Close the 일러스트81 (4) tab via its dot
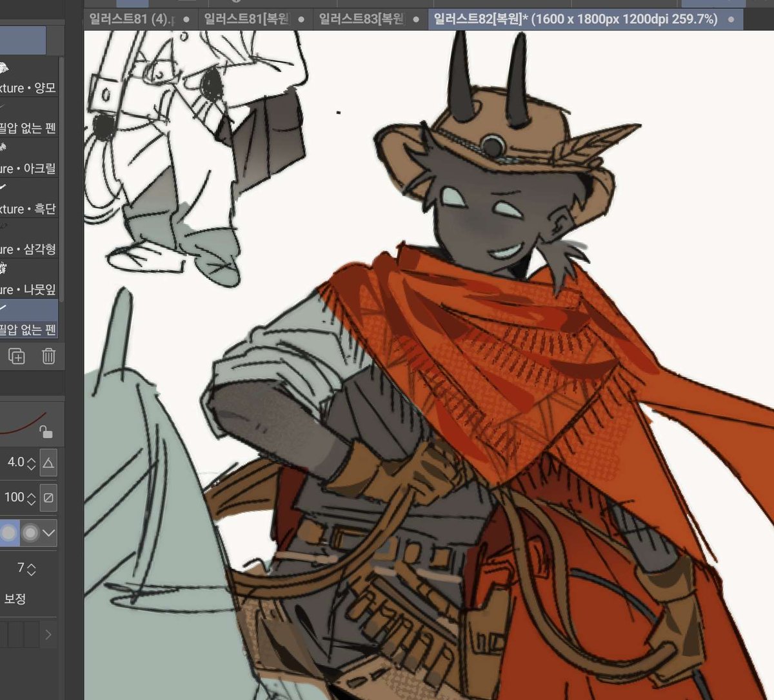This screenshot has width=774, height=700. tap(186, 19)
